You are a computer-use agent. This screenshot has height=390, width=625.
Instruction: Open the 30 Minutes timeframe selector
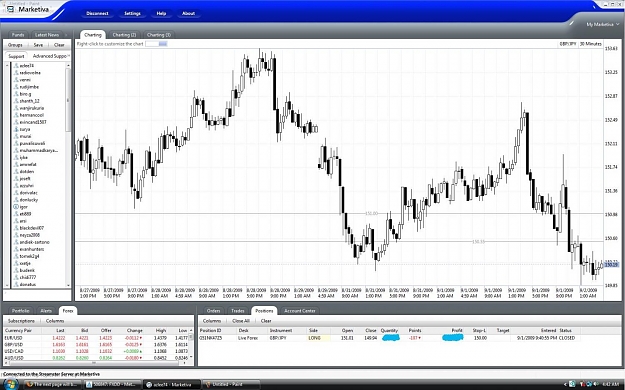[x=590, y=44]
